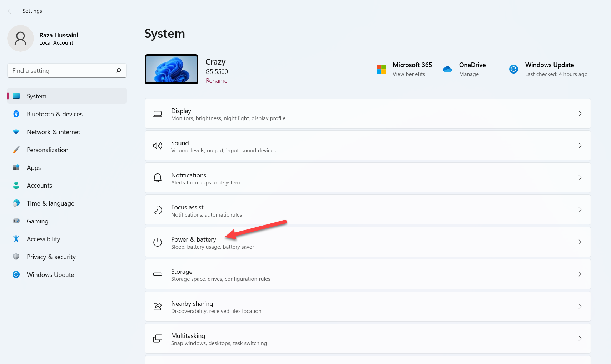Open Storage via its right chevron
The width and height of the screenshot is (611, 364).
pyautogui.click(x=580, y=274)
